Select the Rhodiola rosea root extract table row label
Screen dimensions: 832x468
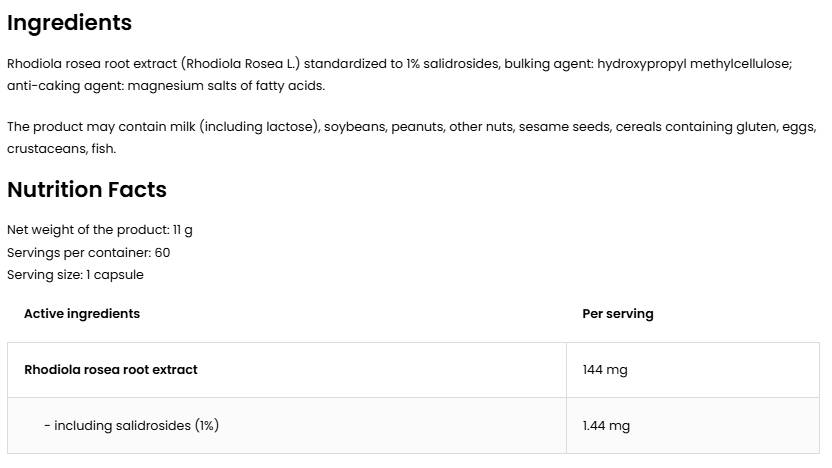pos(111,369)
